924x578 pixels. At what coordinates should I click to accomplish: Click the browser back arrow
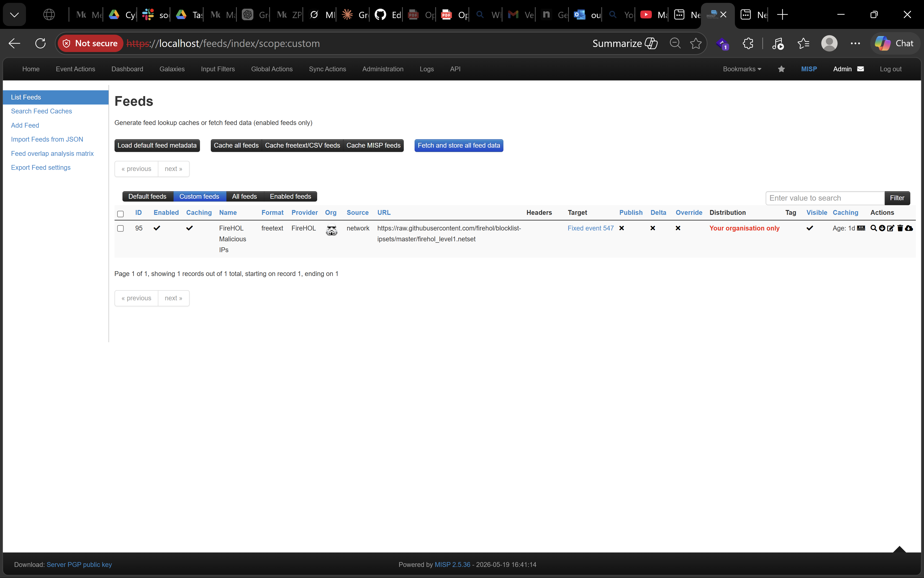coord(14,43)
